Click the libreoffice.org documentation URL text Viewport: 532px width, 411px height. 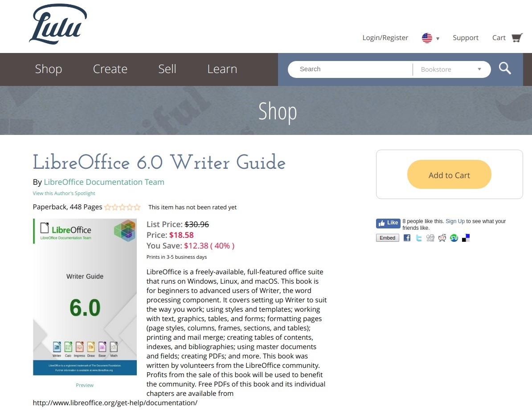tap(115, 403)
